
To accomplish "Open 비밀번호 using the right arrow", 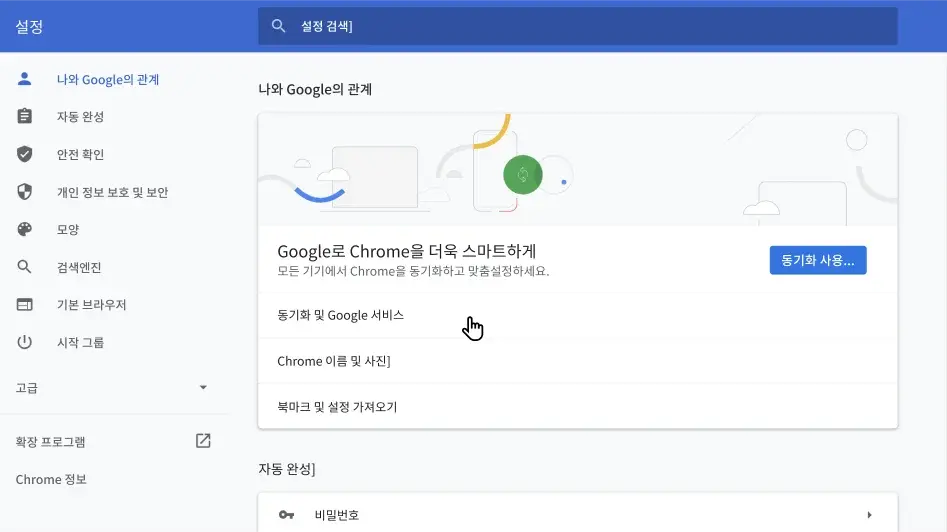I will (869, 514).
